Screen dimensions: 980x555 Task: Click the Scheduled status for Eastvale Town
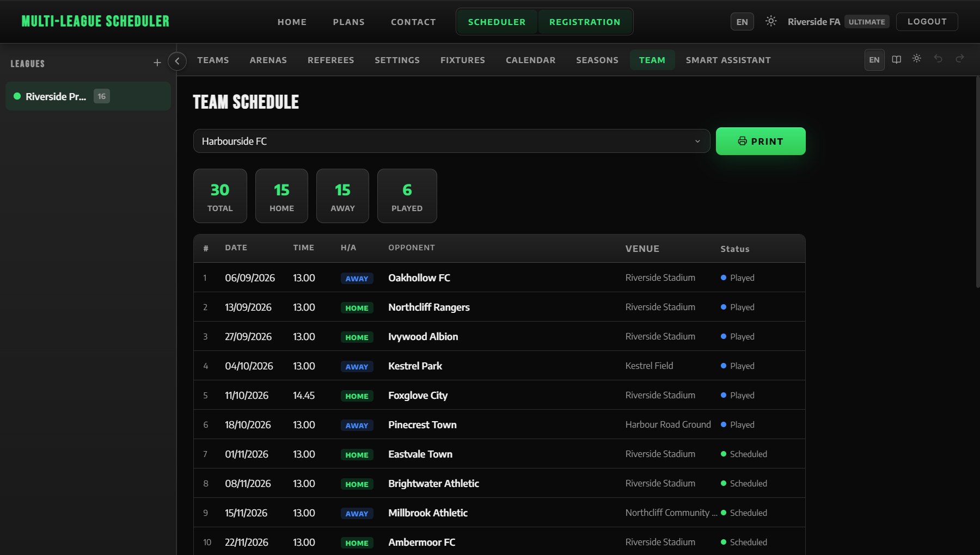point(744,454)
